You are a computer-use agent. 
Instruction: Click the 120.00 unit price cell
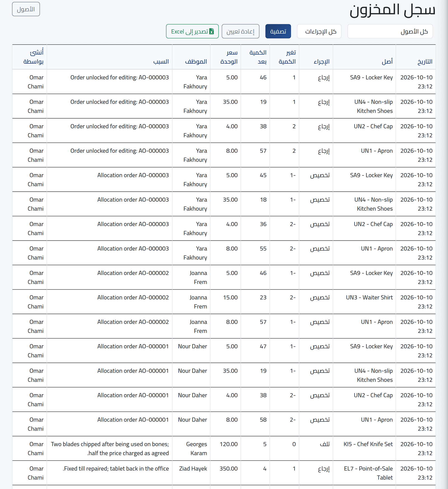[225, 448]
